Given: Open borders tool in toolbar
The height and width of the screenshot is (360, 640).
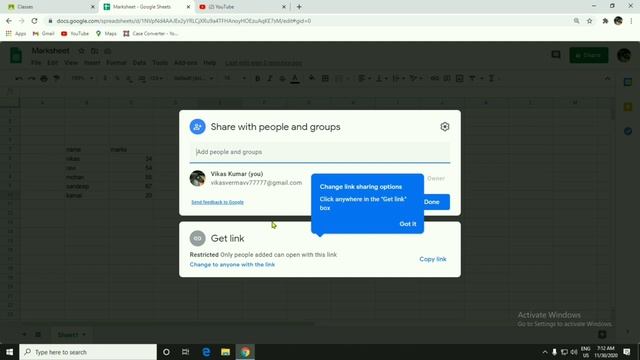Looking at the screenshot, I should 325,78.
